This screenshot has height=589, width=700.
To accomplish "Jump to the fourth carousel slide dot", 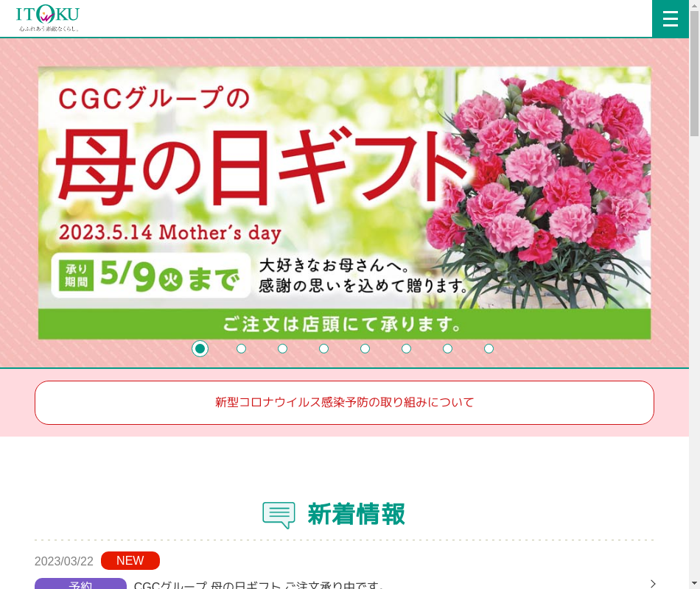I will pyautogui.click(x=323, y=348).
